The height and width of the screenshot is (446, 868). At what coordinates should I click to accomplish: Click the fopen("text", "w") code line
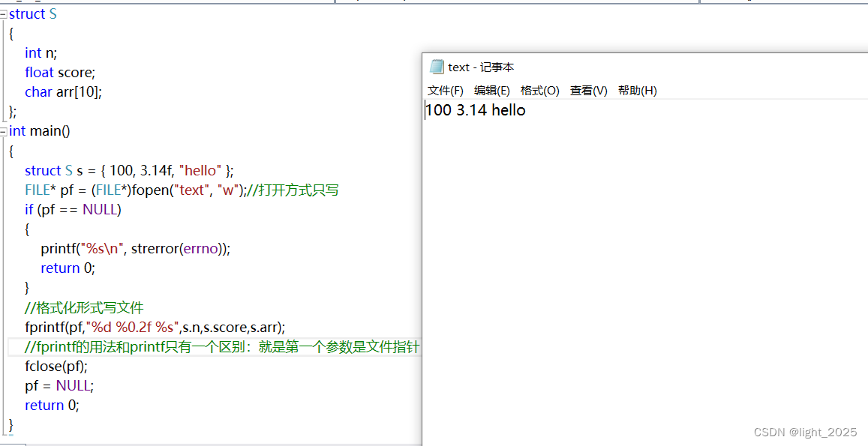[x=135, y=190]
